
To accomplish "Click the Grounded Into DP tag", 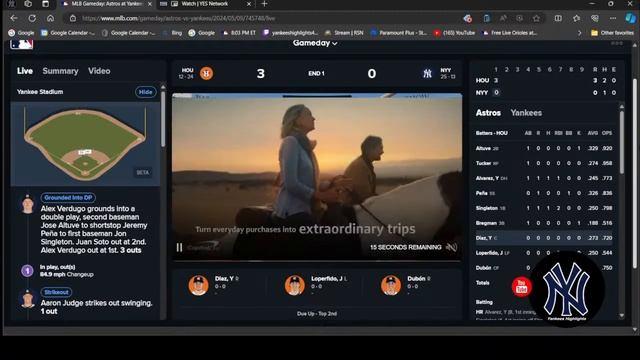I will point(68,198).
